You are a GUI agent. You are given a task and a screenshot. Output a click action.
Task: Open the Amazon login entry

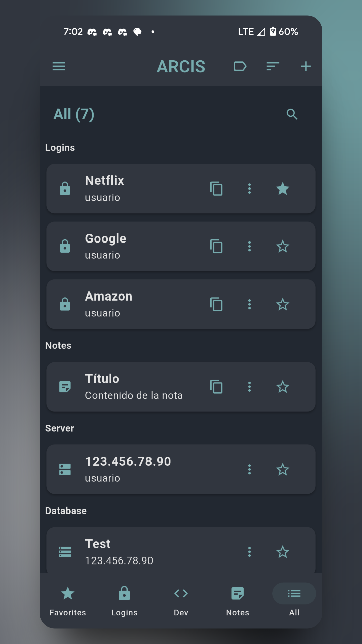pyautogui.click(x=181, y=304)
